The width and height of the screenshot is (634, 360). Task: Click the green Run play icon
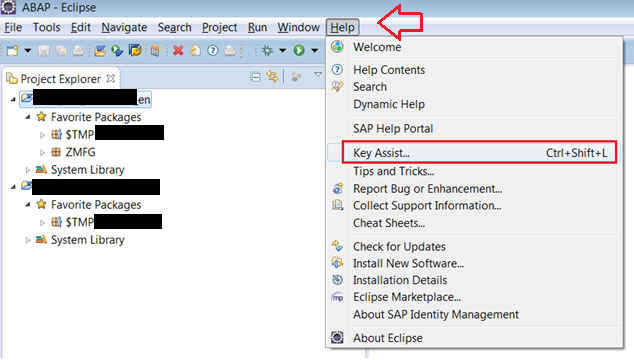coord(299,51)
